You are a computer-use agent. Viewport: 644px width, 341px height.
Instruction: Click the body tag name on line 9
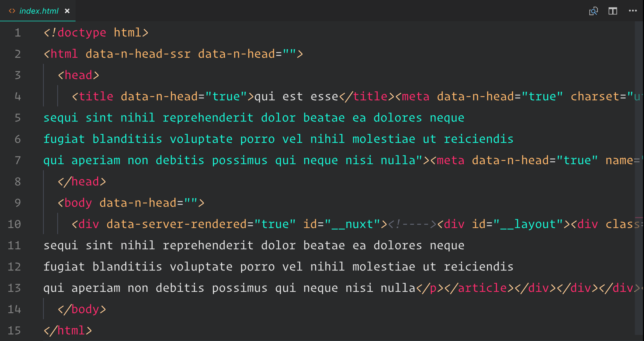(x=78, y=203)
